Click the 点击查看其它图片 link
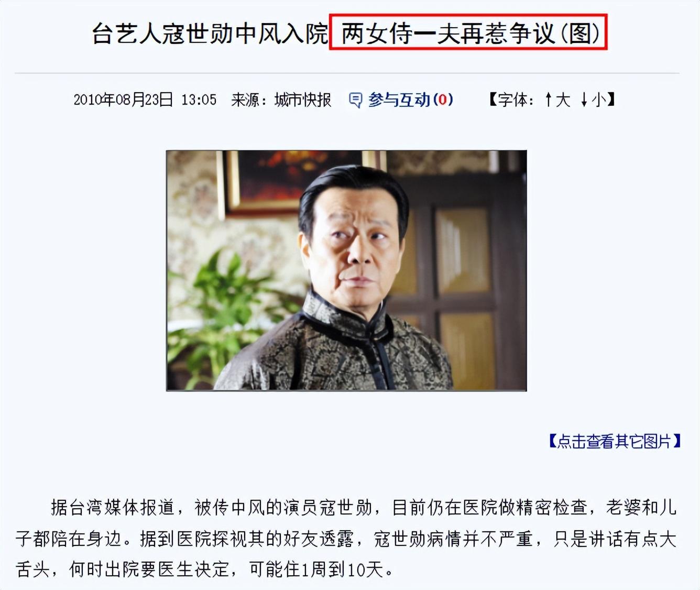The height and width of the screenshot is (590, 700). coord(615,441)
